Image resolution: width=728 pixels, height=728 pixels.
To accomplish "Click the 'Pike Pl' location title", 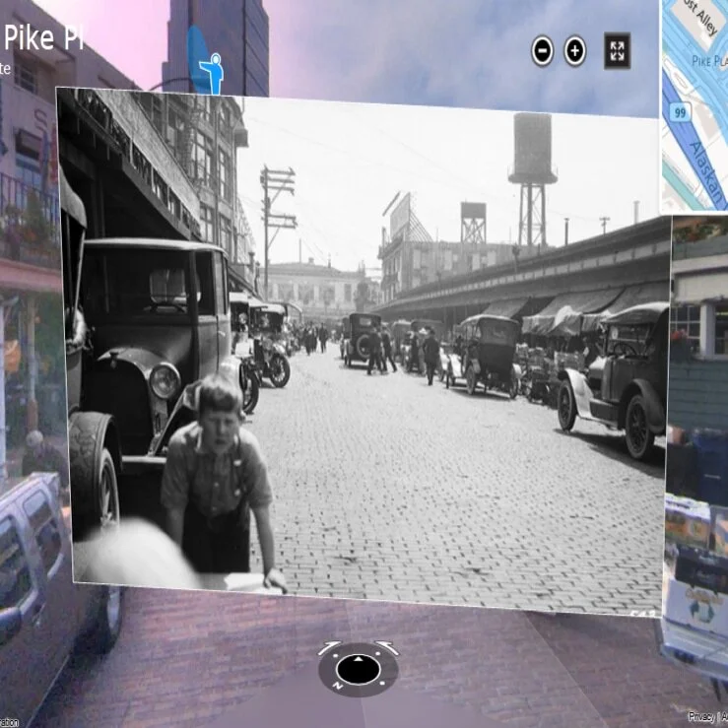I will pyautogui.click(x=44, y=38).
